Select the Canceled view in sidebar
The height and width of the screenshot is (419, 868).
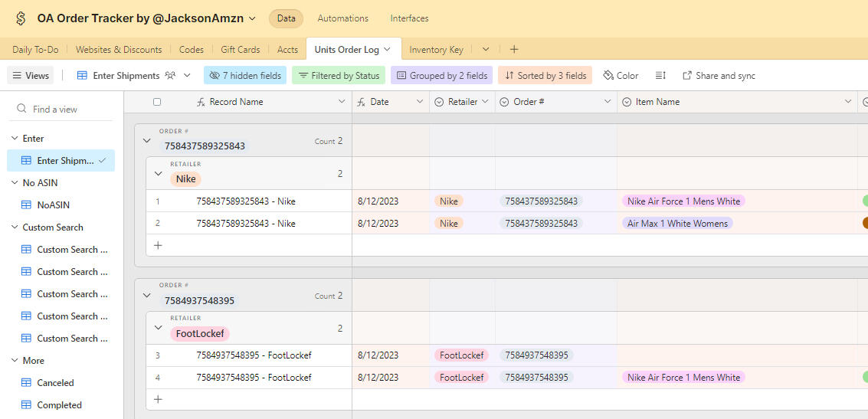[55, 383]
